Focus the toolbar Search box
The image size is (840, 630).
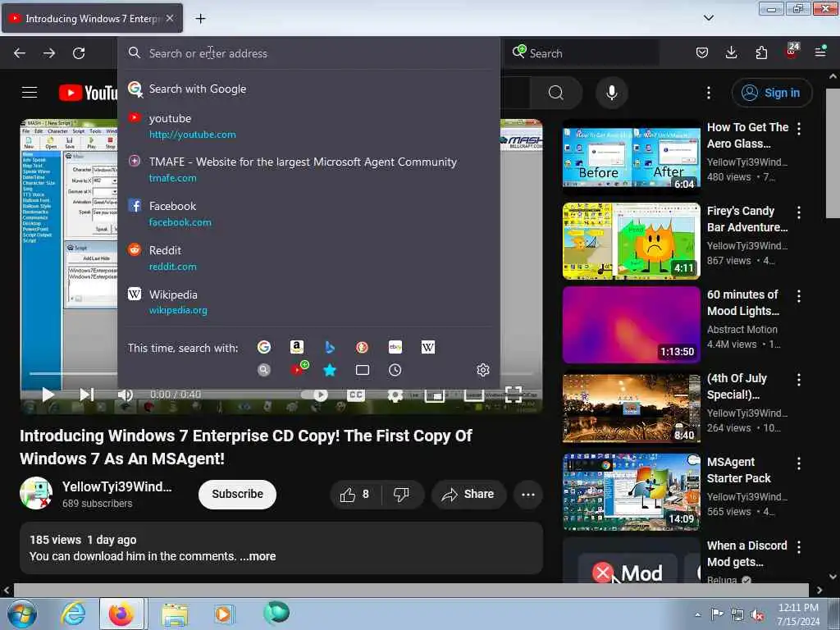pos(582,53)
